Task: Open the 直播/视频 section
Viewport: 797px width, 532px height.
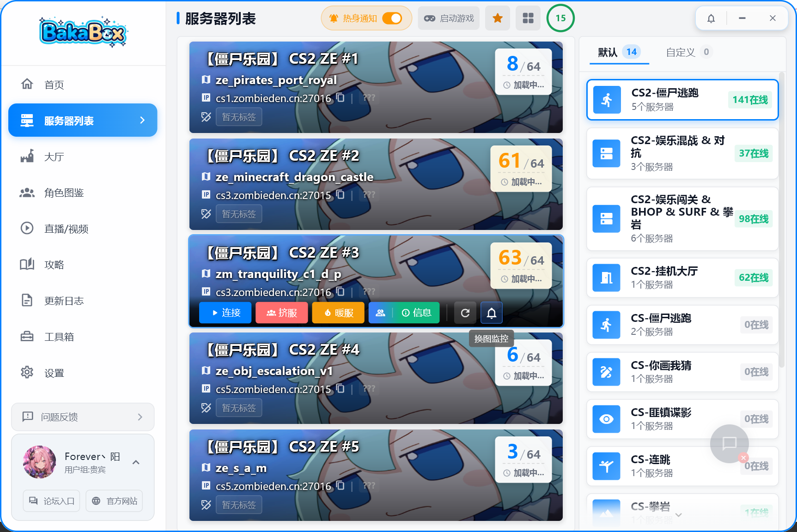Action: tap(83, 229)
